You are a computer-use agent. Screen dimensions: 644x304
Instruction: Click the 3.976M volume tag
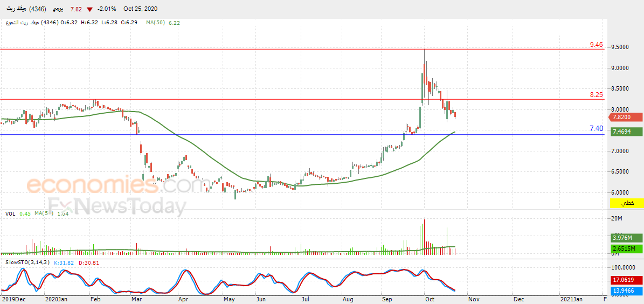[x=626, y=238]
